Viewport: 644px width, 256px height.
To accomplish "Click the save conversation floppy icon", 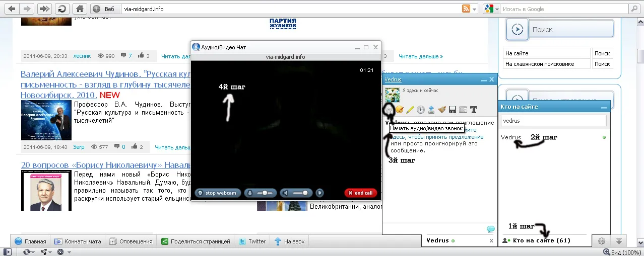I will coord(453,109).
